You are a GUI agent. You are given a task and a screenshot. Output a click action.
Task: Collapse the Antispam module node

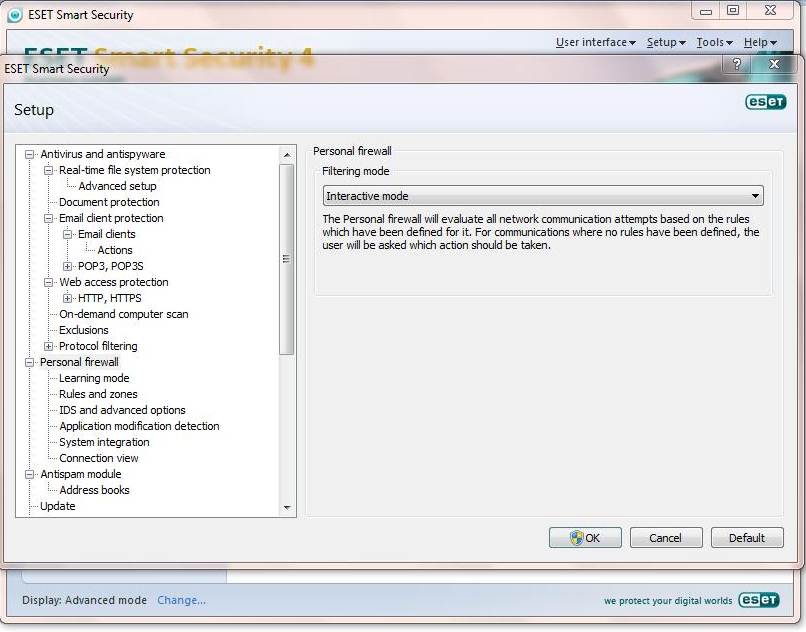point(29,474)
